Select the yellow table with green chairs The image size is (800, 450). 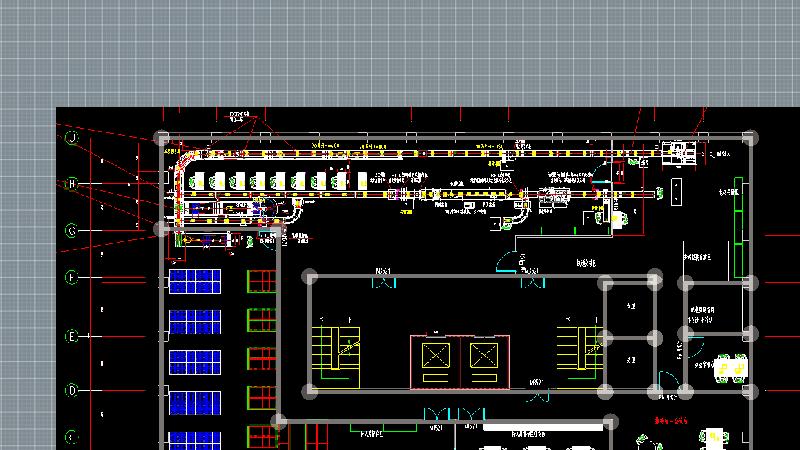(730, 368)
